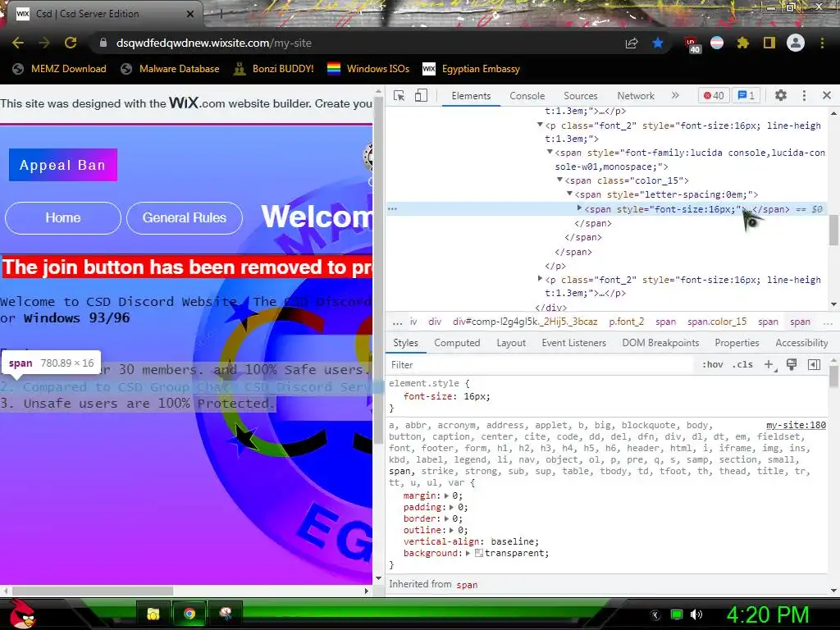Open the Accessibility tab
Screen dimensions: 840x630
tap(801, 343)
